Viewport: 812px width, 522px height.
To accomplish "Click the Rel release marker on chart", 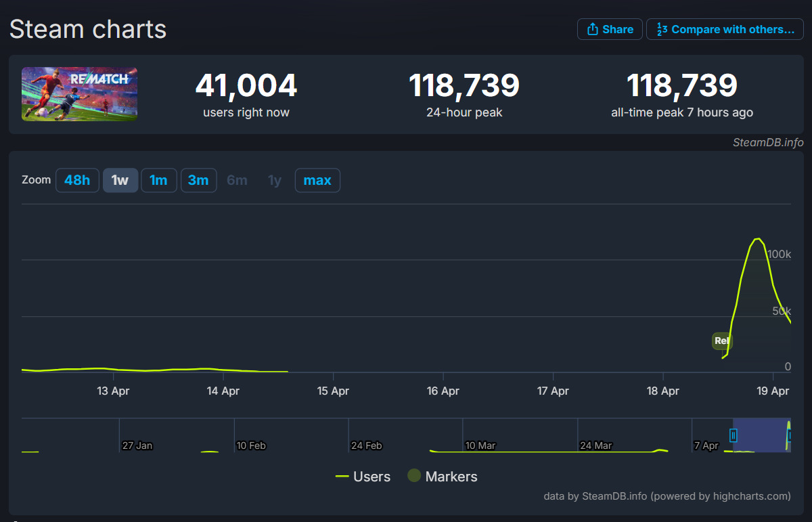I will click(x=721, y=341).
